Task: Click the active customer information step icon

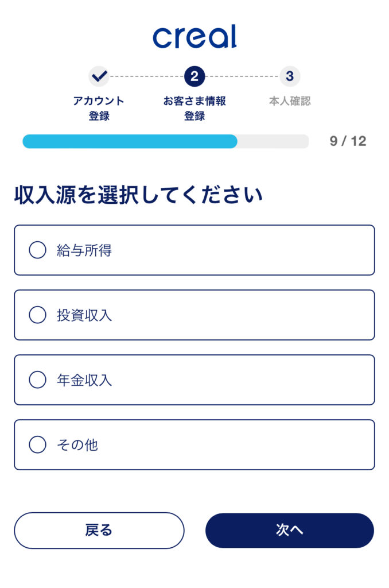Action: coord(194,75)
